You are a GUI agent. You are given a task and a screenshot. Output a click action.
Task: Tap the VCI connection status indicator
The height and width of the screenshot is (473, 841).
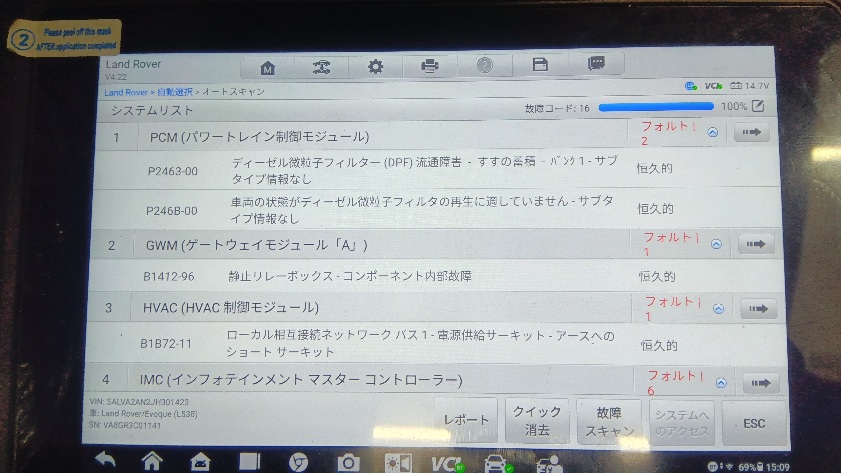pyautogui.click(x=713, y=86)
